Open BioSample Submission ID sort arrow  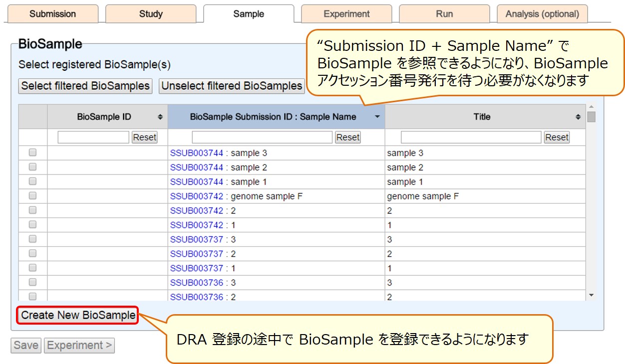377,117
